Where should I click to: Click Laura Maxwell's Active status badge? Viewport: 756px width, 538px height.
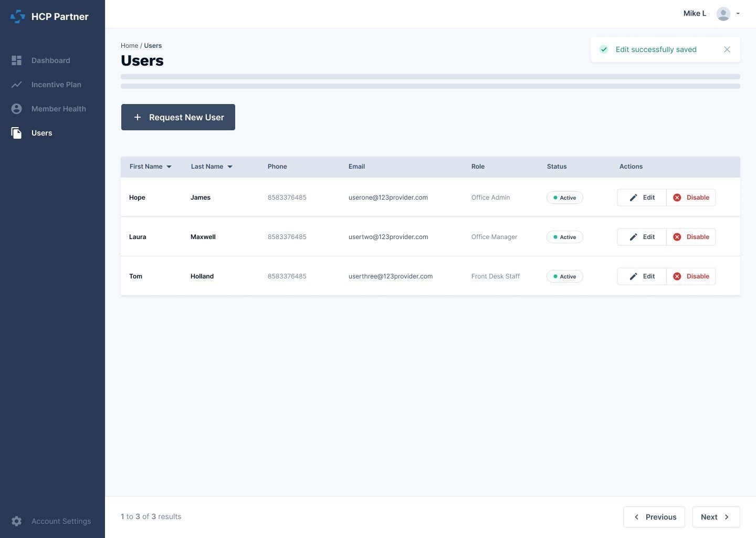coord(565,236)
